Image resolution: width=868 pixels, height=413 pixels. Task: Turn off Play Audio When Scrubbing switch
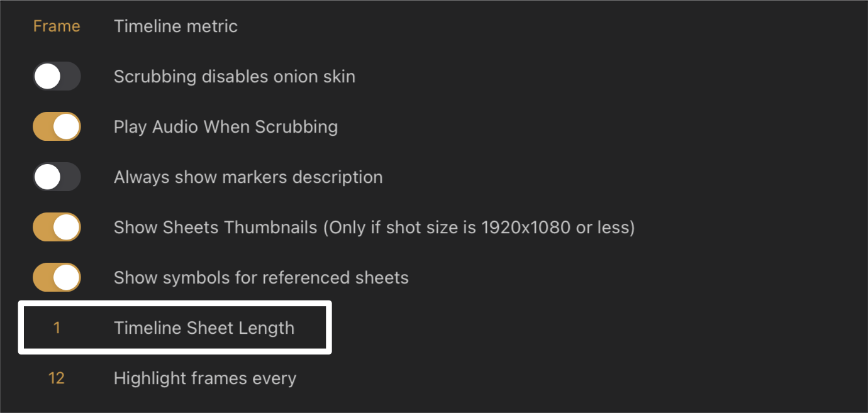click(x=57, y=127)
